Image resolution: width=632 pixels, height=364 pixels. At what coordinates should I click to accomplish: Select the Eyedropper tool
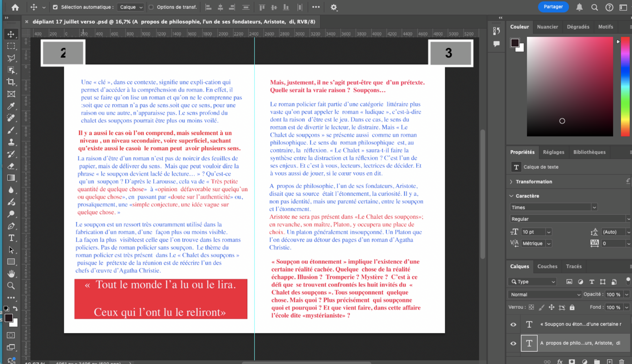point(11,106)
